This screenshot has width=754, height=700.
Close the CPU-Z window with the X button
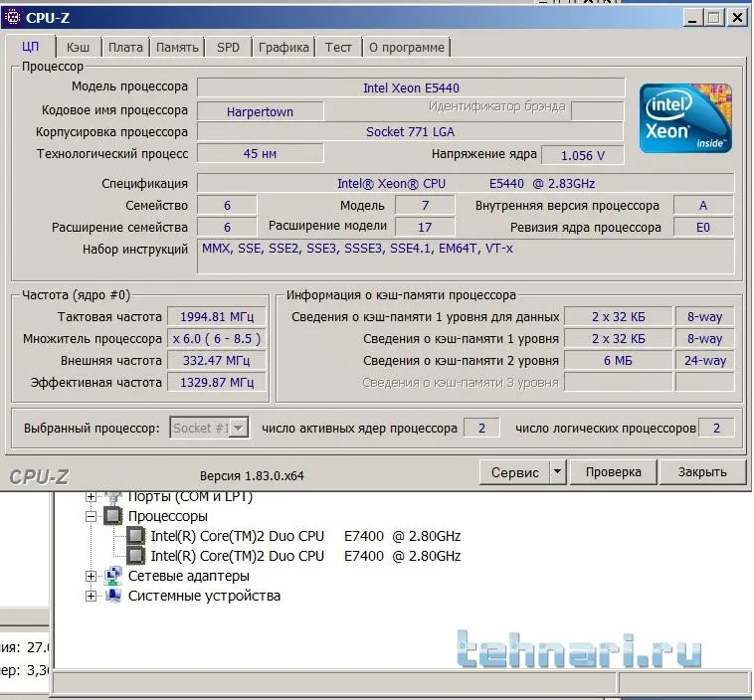tap(737, 18)
